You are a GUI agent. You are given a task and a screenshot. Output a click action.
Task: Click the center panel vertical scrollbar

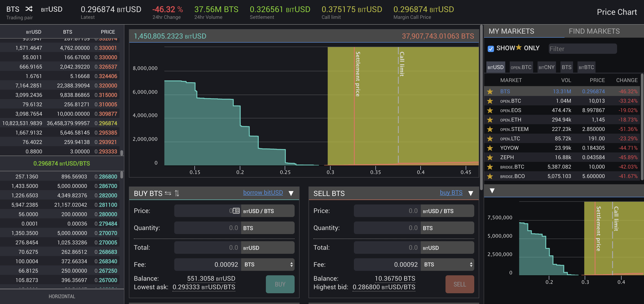481,107
